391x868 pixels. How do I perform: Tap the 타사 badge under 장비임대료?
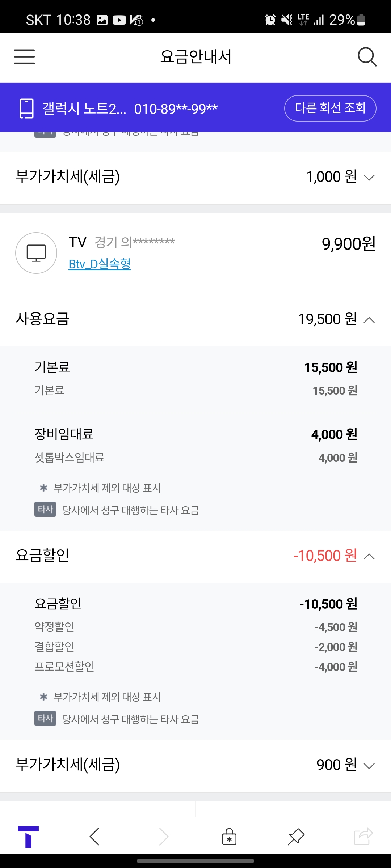click(45, 509)
